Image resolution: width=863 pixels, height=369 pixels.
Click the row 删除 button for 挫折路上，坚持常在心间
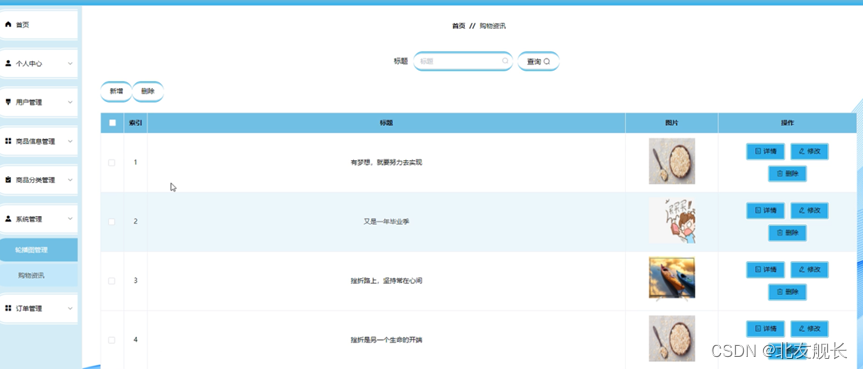(x=787, y=292)
